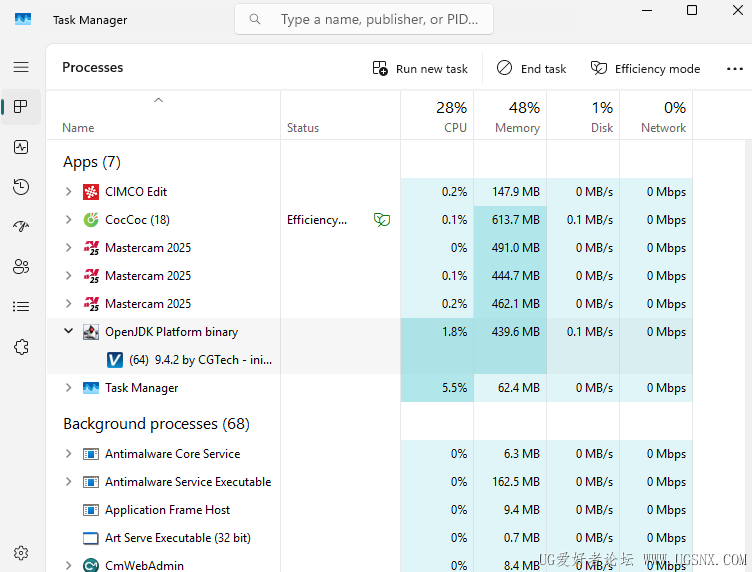Click the Processes page title
The width and height of the screenshot is (752, 572).
93,67
